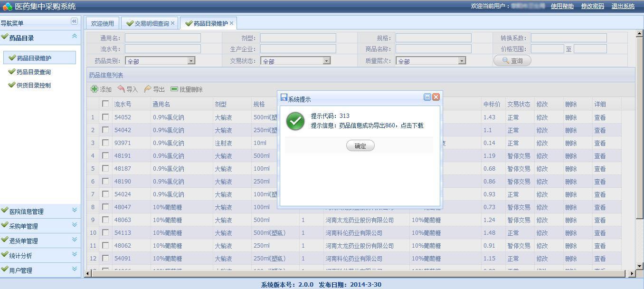Open the 交易状态 dropdown

coord(326,61)
